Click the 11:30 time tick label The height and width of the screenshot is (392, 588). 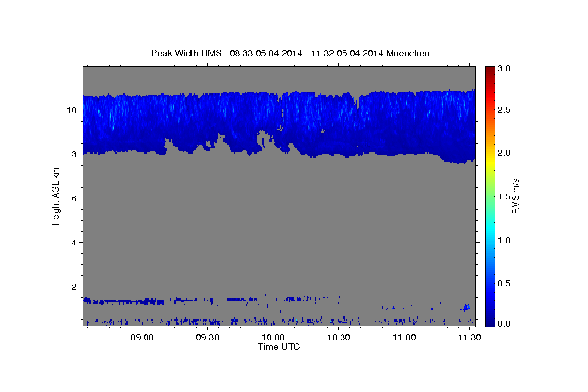pos(469,338)
